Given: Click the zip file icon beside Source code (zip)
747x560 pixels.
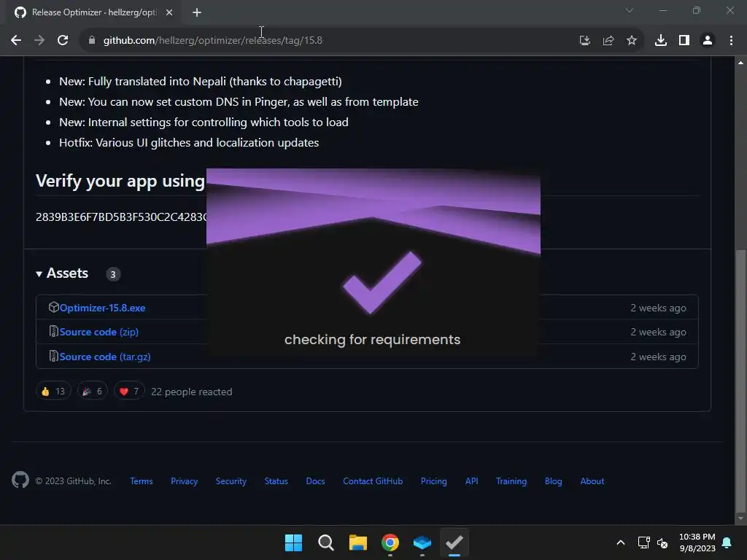Looking at the screenshot, I should tap(54, 332).
